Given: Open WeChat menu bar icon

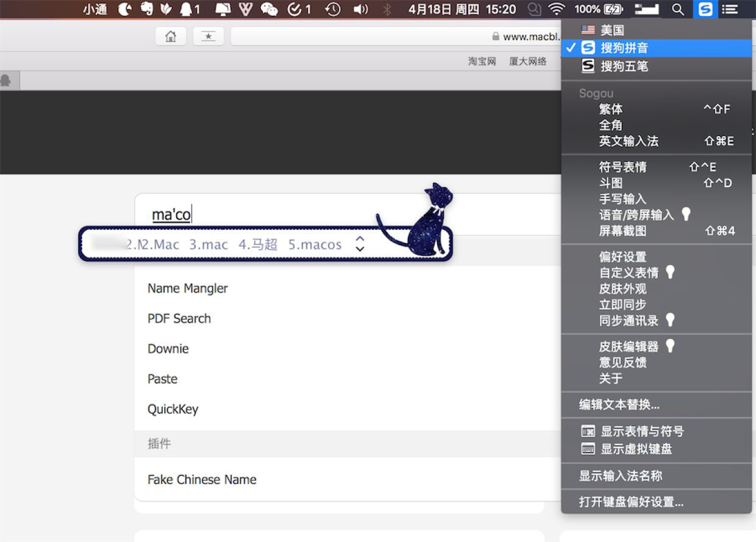Looking at the screenshot, I should coord(269,9).
